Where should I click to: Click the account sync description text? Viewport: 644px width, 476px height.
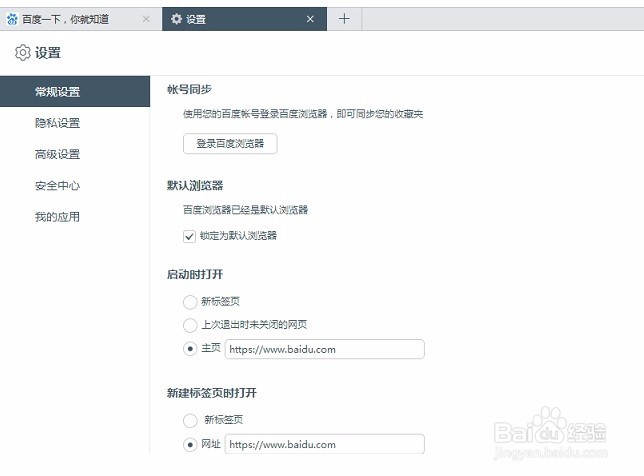tap(303, 114)
